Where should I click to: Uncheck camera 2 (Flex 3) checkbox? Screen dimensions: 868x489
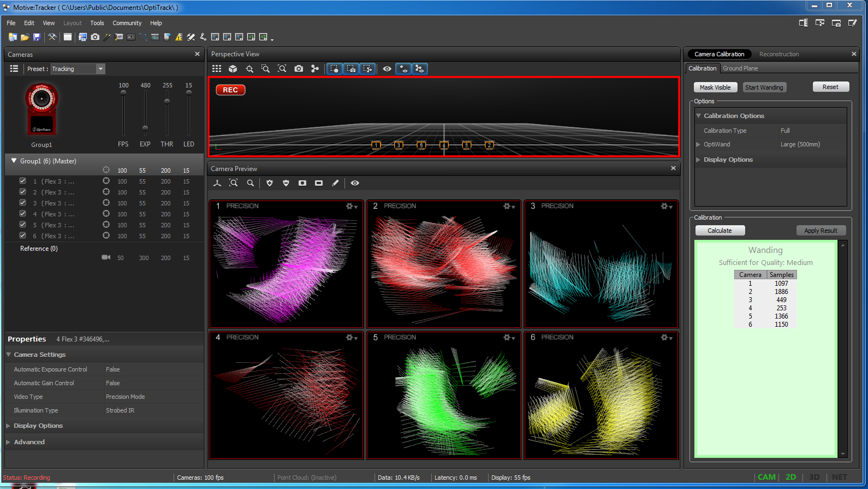point(22,192)
